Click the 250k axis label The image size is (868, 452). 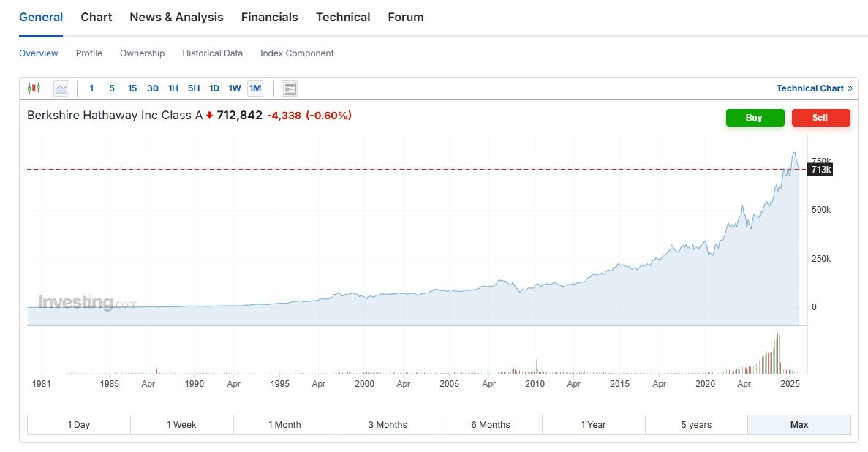(821, 259)
